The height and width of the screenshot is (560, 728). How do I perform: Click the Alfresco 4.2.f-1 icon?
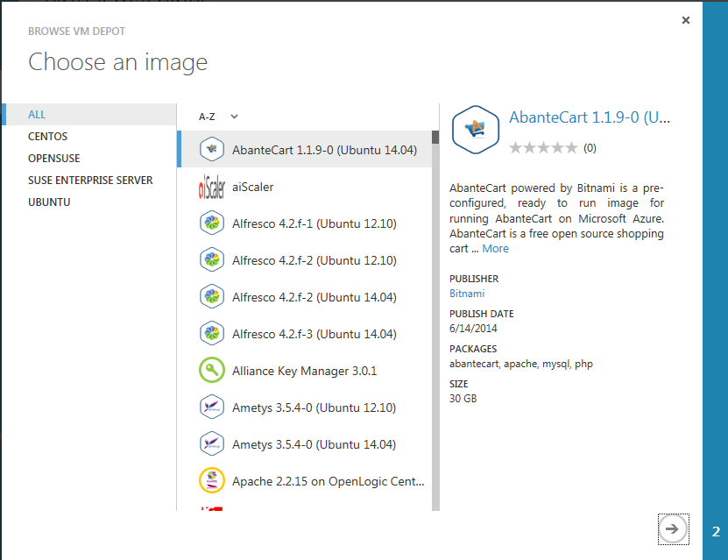(x=212, y=223)
